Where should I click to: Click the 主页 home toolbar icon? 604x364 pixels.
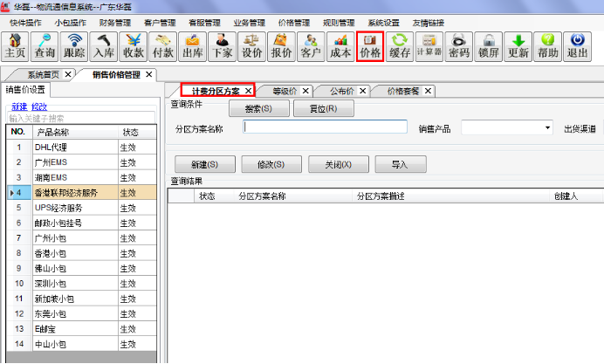(16, 45)
